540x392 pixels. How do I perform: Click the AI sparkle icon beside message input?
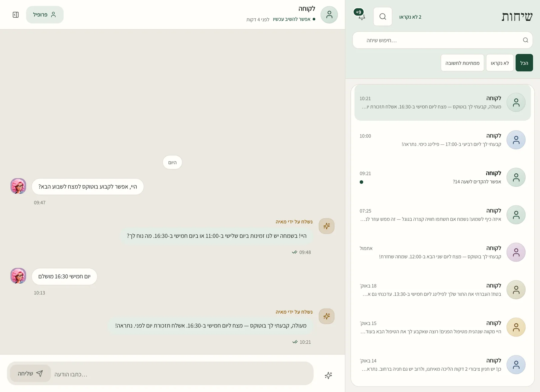pyautogui.click(x=328, y=375)
